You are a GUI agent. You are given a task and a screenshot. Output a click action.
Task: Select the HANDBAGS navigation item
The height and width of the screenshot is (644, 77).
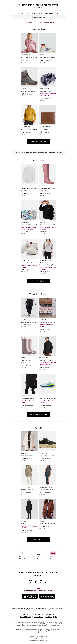pos(49,13)
